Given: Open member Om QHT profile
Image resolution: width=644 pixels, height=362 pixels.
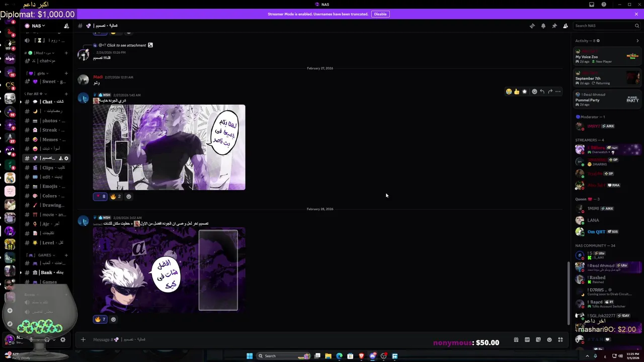Looking at the screenshot, I should [607, 232].
